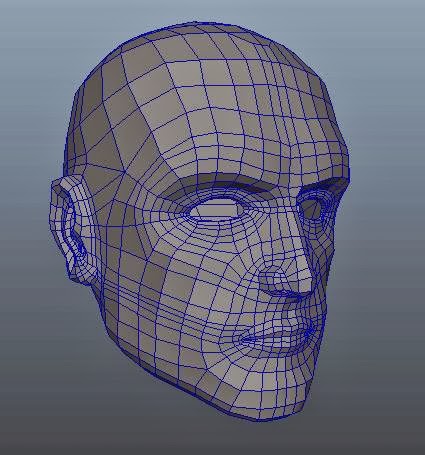Select the fully visible eye opening

(217, 209)
